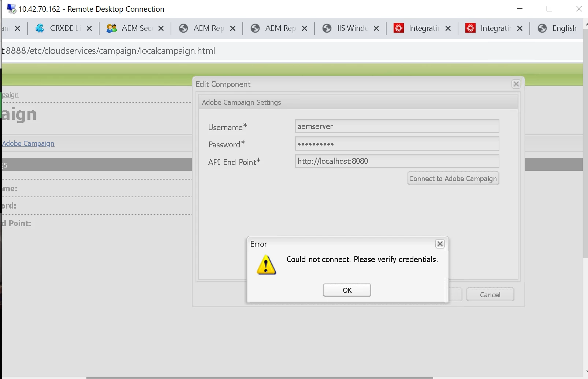The image size is (588, 379).
Task: Close the IIS Windows tab
Action: [376, 28]
